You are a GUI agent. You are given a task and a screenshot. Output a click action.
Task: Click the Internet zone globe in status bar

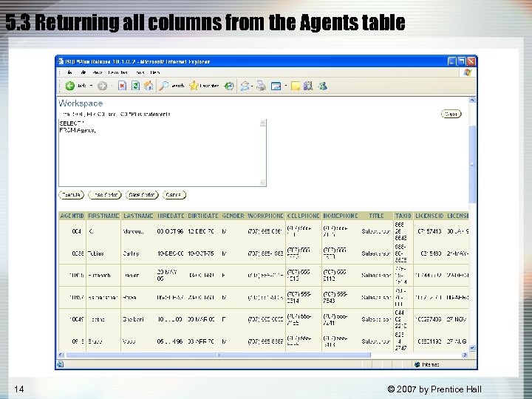[x=417, y=364]
